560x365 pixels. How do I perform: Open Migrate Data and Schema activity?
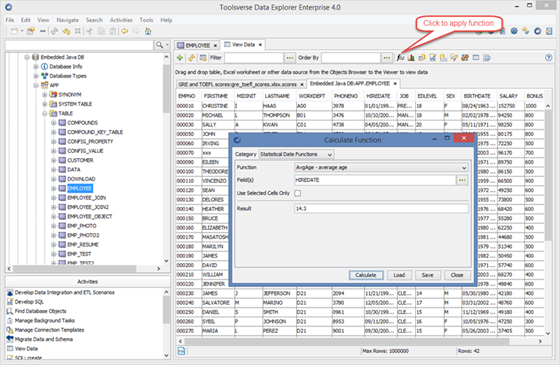click(44, 339)
